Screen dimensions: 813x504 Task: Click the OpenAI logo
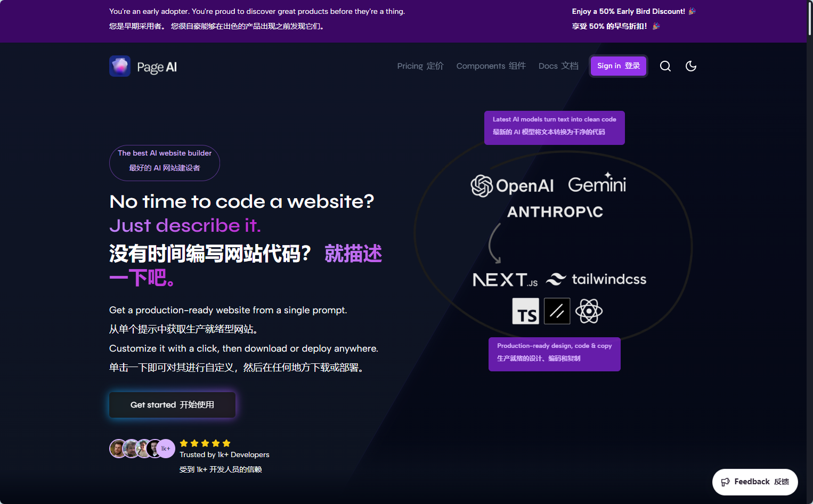512,185
